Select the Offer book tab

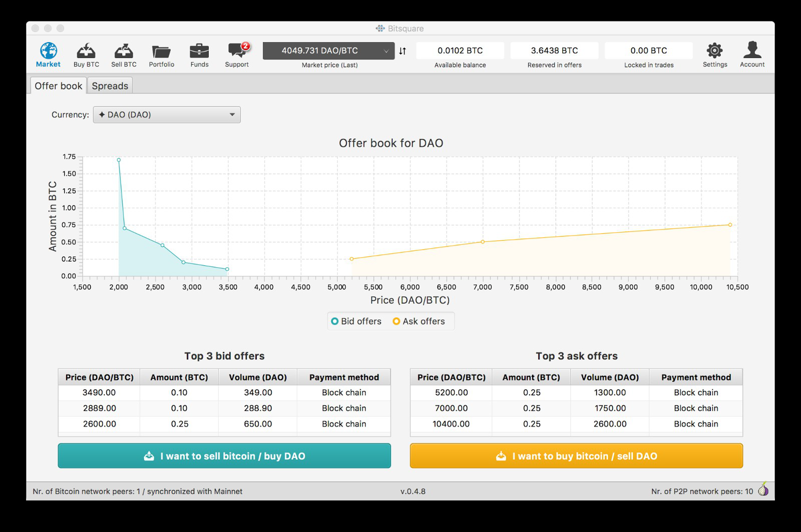[x=58, y=86]
